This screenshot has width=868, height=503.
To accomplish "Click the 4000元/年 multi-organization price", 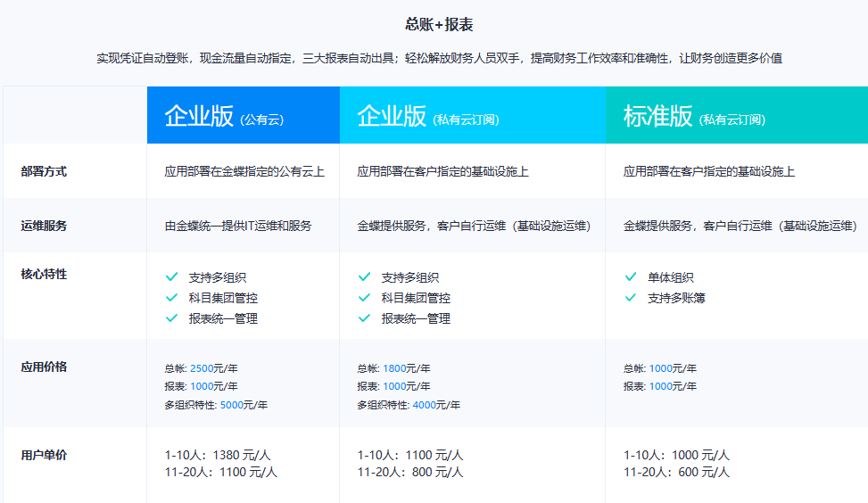I will 436,405.
